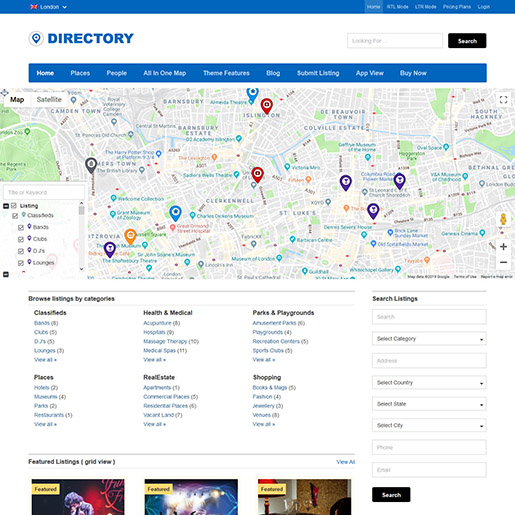Screen dimensions: 515x515
Task: Open the Select Country dropdown
Action: pyautogui.click(x=429, y=383)
